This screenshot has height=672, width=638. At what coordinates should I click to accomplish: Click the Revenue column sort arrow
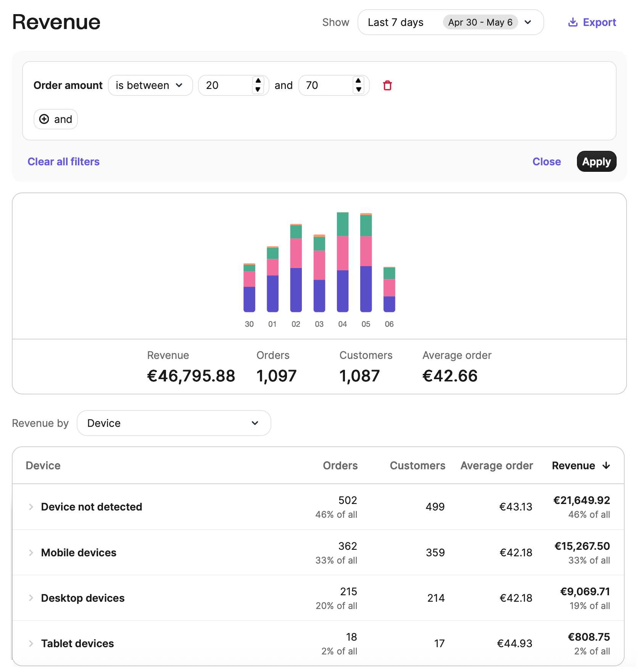[606, 465]
